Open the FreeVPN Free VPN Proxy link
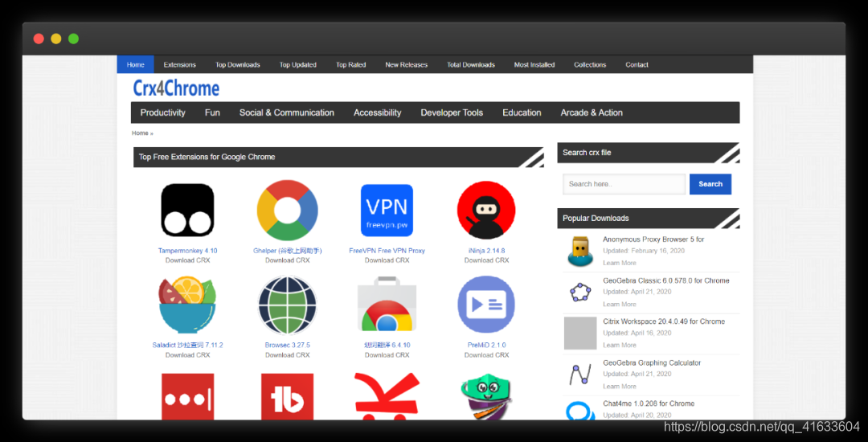The image size is (868, 442). click(387, 251)
